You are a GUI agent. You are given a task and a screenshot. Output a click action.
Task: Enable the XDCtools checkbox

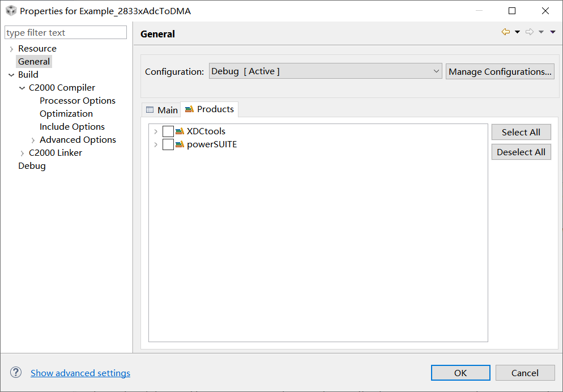168,131
